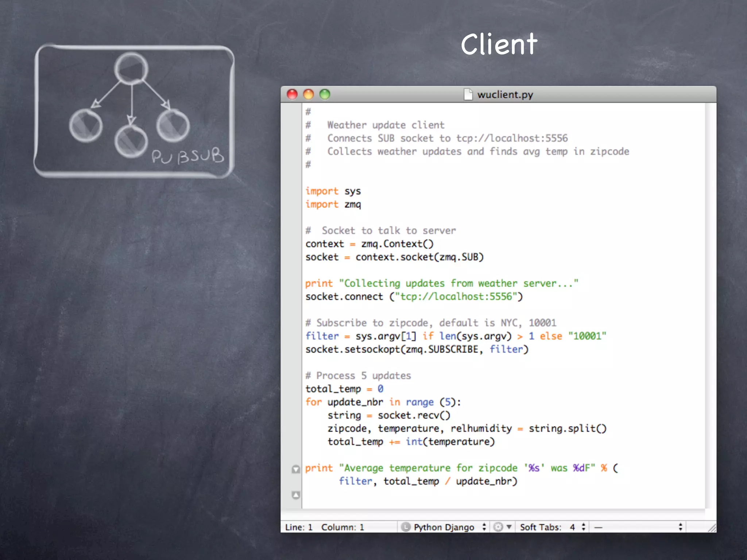
Task: Click the Line: 1 indicator in status bar
Action: [299, 527]
